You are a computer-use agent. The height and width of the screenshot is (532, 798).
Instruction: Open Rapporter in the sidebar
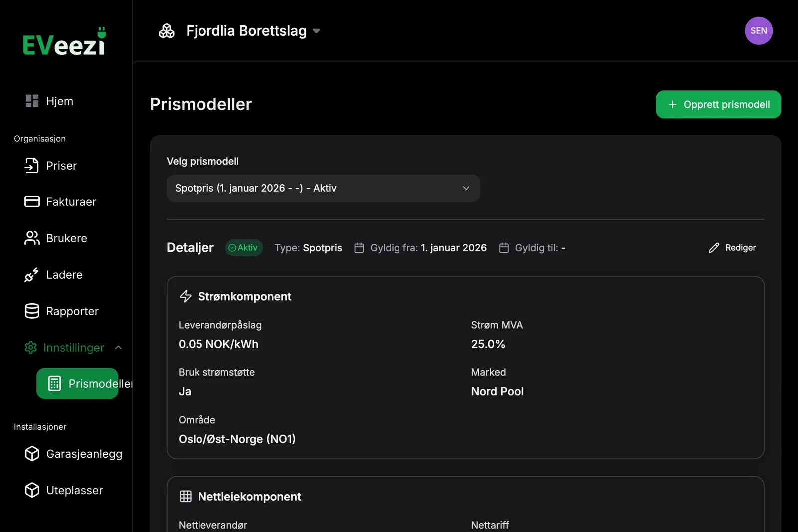(72, 311)
